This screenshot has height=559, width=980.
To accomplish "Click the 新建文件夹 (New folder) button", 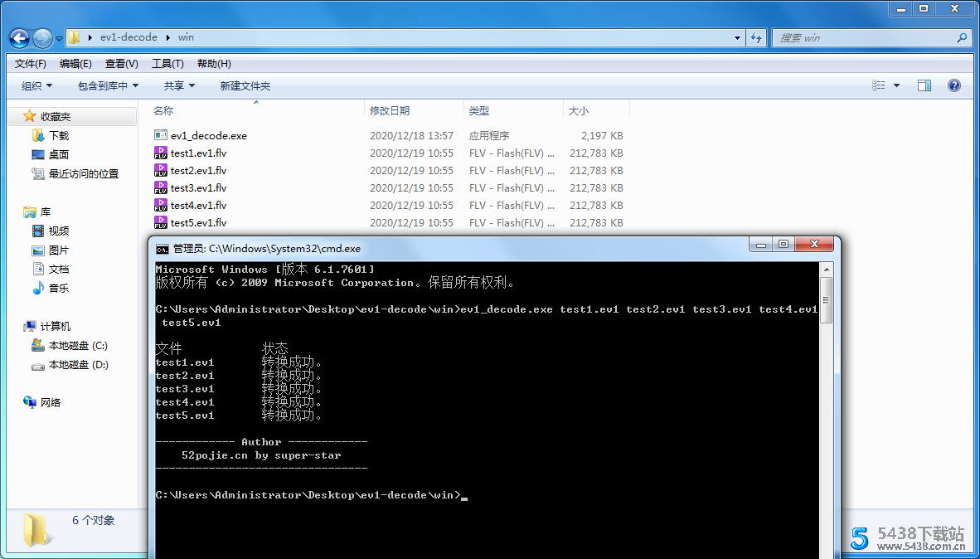I will tap(245, 85).
